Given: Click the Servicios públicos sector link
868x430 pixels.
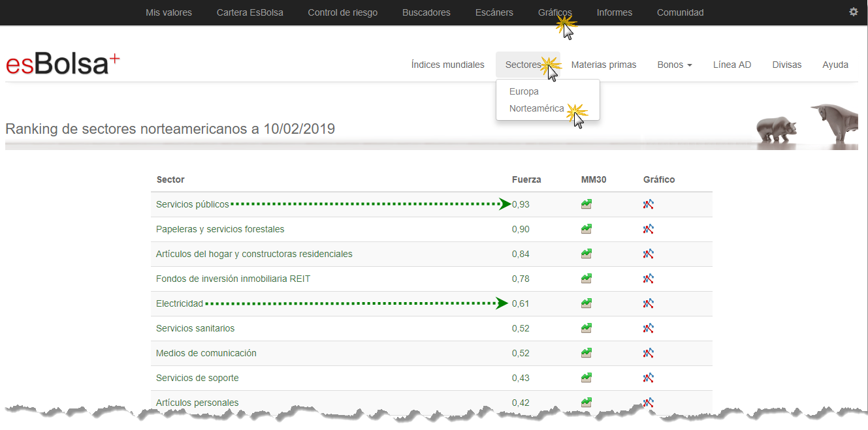Looking at the screenshot, I should (x=193, y=204).
